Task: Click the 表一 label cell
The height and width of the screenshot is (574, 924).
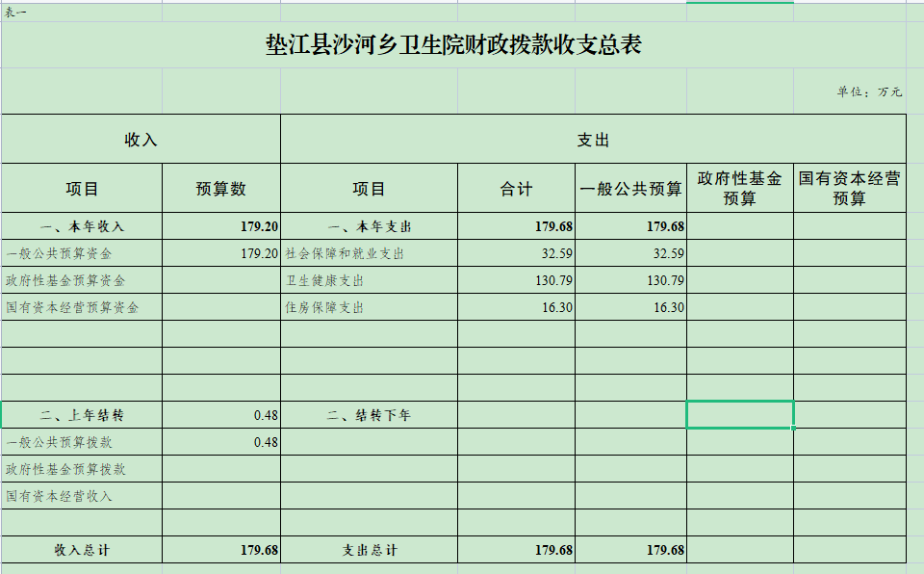Action: [x=82, y=13]
